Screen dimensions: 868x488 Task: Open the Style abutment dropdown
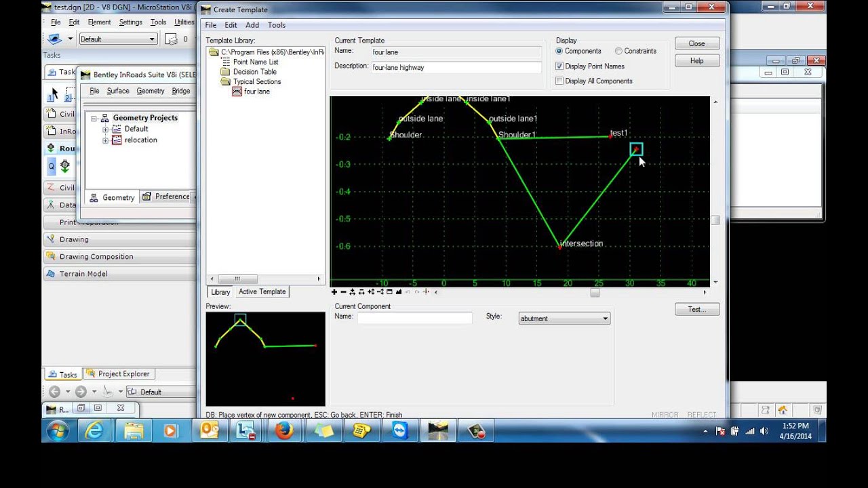(x=564, y=319)
